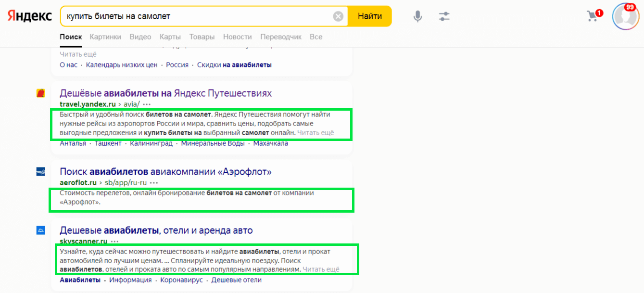Switch to the Картинки tab
644x293 pixels.
point(105,37)
